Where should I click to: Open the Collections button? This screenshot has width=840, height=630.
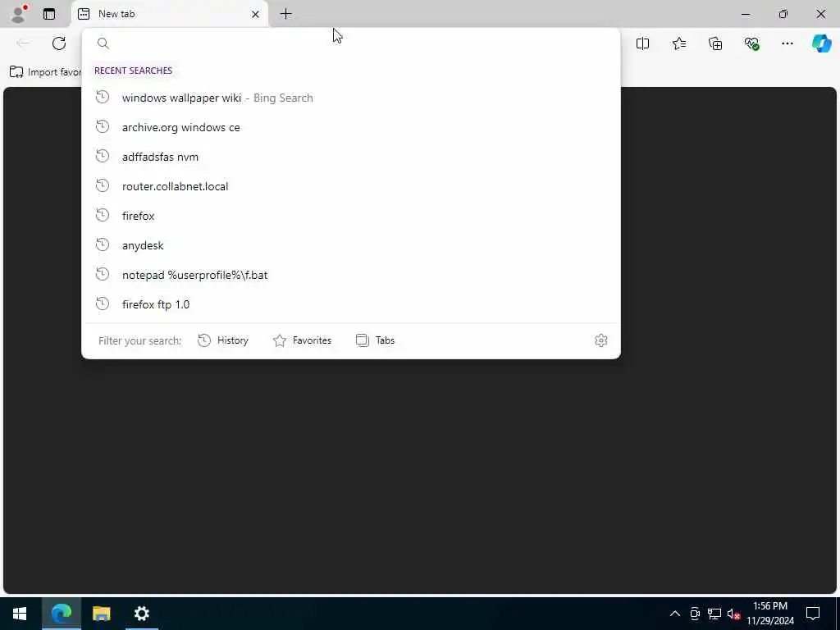coord(715,43)
